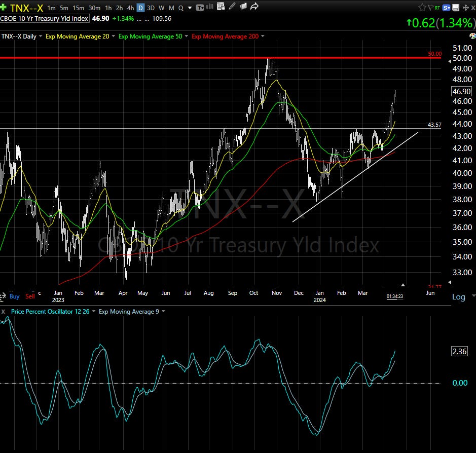Click the share arrow icon
476x453 pixels.
point(254,7)
